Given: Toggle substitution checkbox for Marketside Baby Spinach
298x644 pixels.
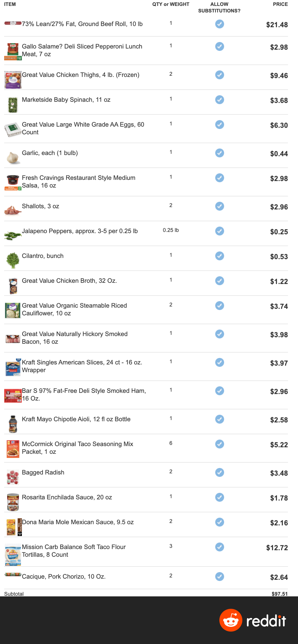Looking at the screenshot, I should (x=219, y=100).
